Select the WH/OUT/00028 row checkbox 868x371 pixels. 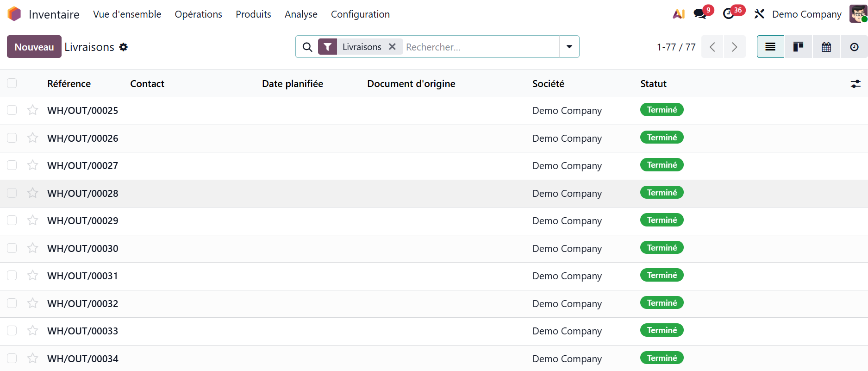12,193
